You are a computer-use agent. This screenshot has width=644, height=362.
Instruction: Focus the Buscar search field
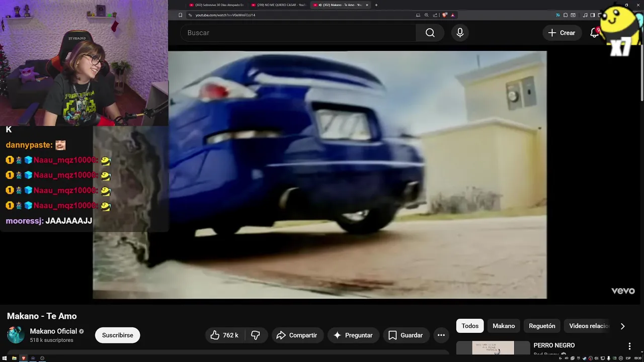tap(298, 33)
